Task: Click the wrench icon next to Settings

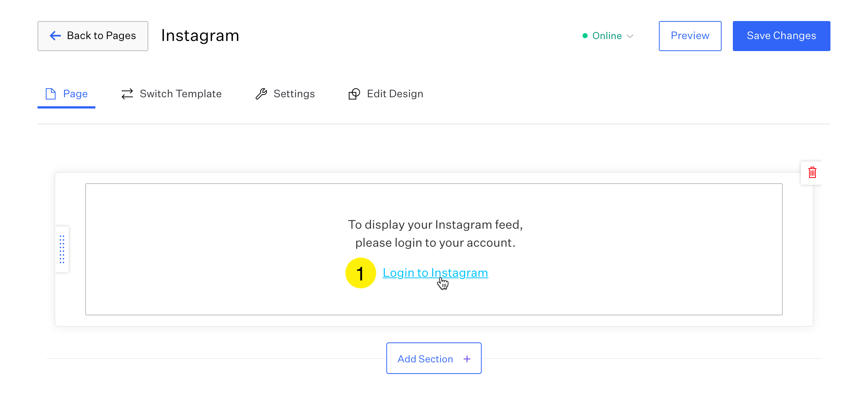Action: pyautogui.click(x=261, y=94)
